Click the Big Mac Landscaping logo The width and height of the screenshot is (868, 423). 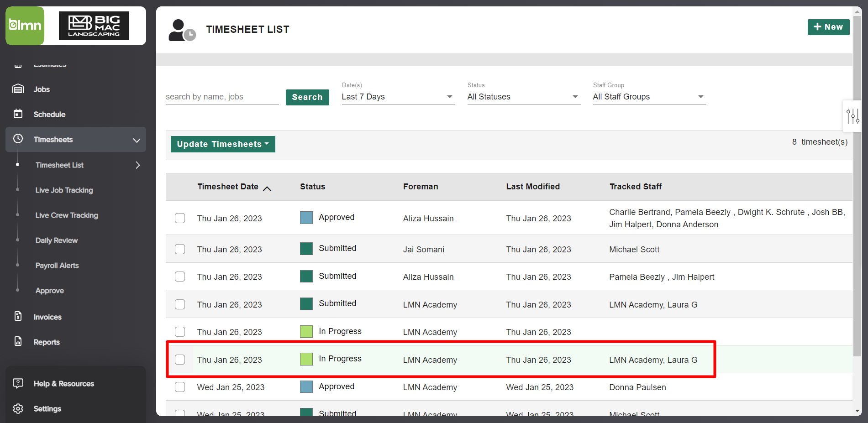click(94, 26)
